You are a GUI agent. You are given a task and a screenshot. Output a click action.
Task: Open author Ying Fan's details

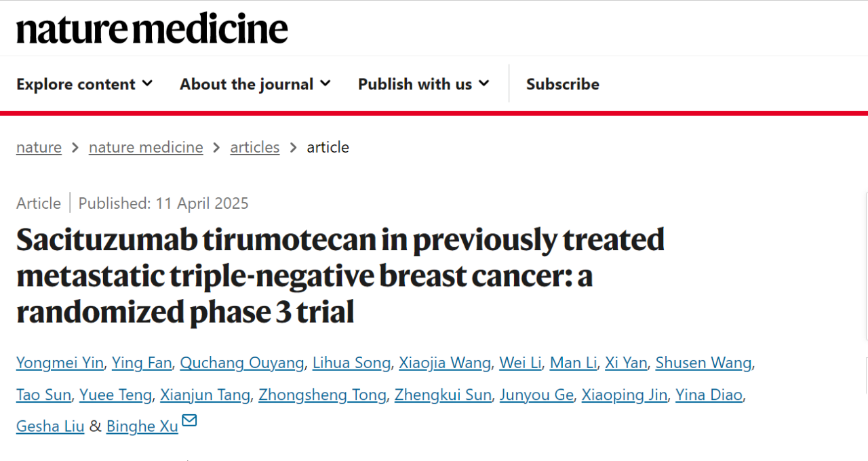[142, 363]
